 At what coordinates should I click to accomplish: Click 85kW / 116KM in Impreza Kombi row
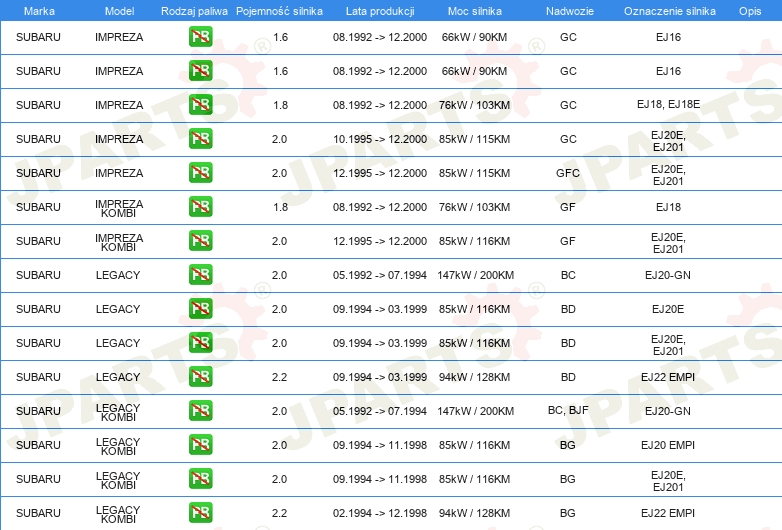[474, 241]
